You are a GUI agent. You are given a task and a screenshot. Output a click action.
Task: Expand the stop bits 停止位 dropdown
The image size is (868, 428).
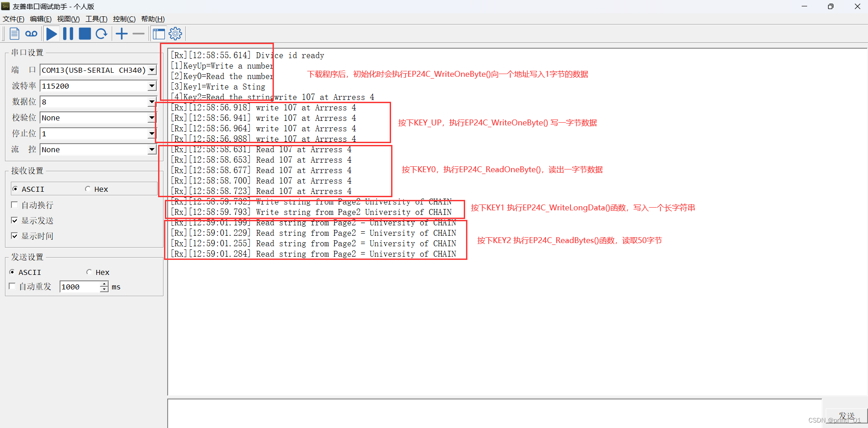(152, 134)
